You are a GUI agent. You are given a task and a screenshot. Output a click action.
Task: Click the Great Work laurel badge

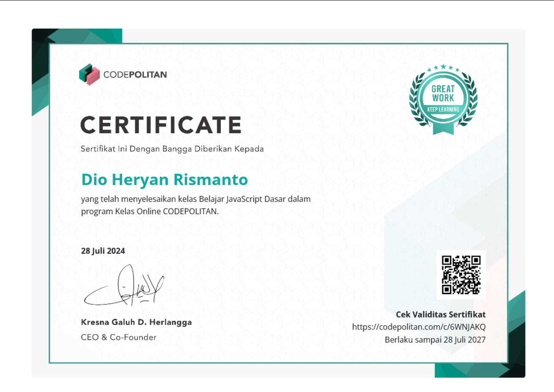(443, 97)
